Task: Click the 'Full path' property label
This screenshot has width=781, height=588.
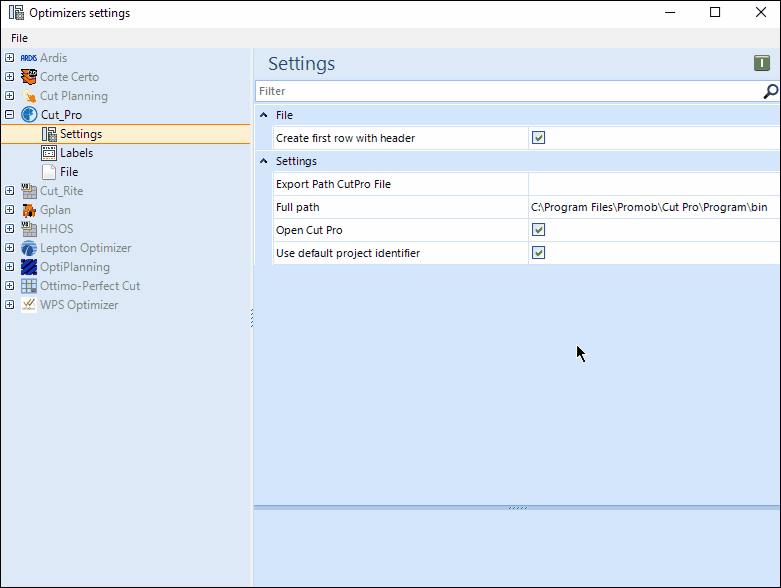Action: coord(297,207)
